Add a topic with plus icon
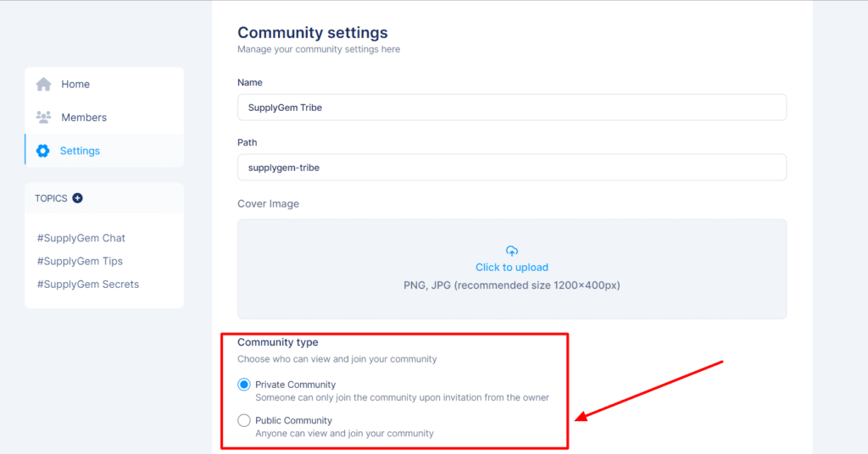Image resolution: width=868 pixels, height=454 pixels. click(77, 198)
